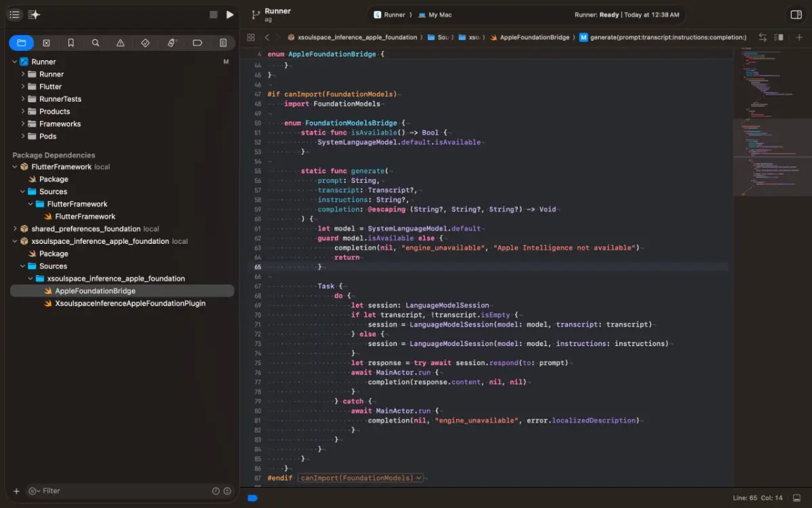
Task: Expand the RunnerTests folder
Action: click(23, 99)
